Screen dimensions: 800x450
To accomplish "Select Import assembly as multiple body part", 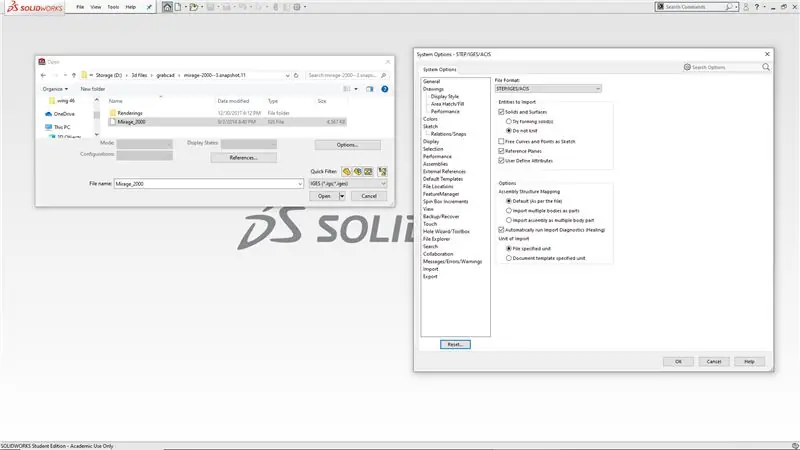I will pyautogui.click(x=509, y=220).
